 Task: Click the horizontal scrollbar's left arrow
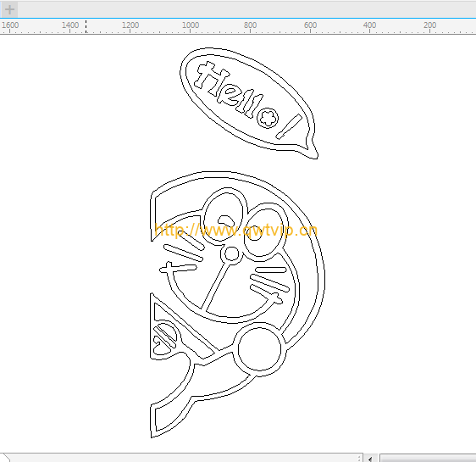(x=370, y=459)
